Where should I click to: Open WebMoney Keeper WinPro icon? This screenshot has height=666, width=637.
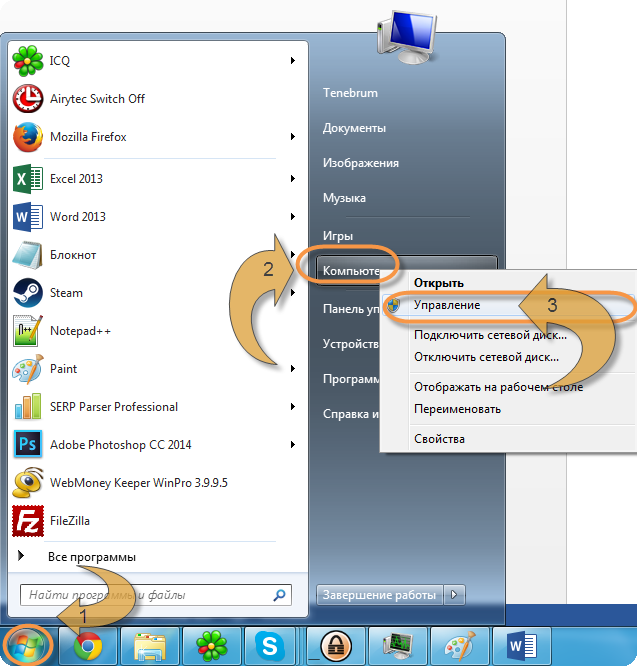tap(28, 483)
